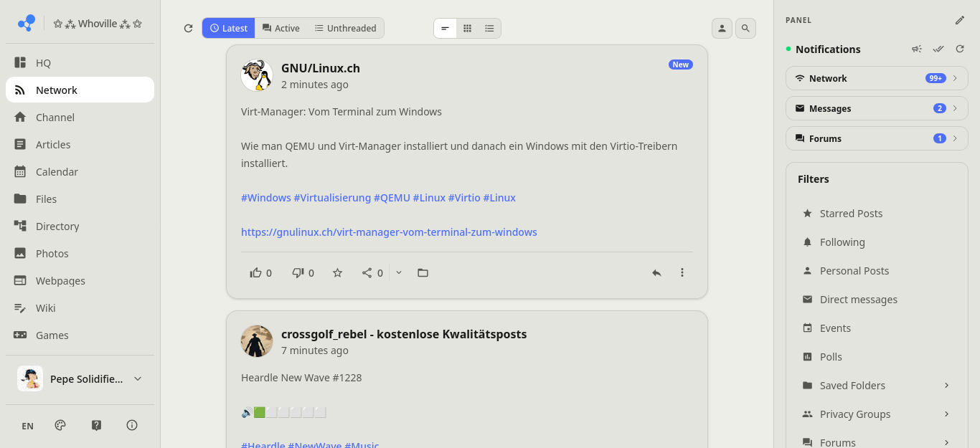Expand Messages notifications

click(x=877, y=108)
